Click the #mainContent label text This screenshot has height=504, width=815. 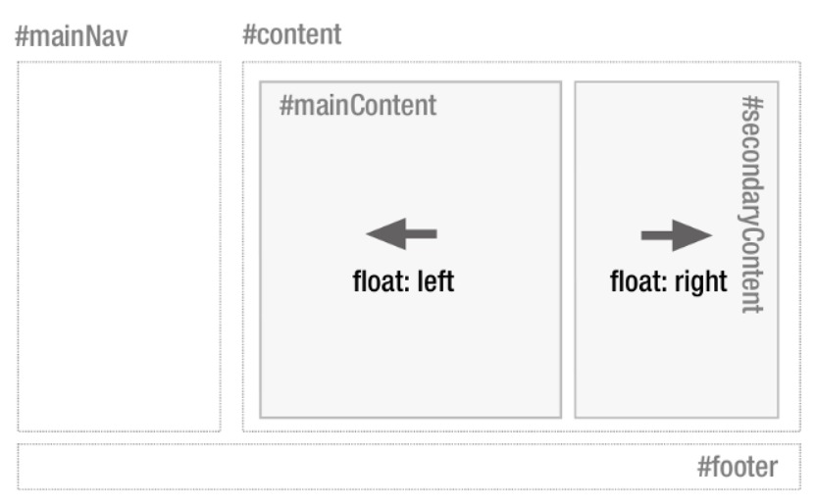(358, 106)
